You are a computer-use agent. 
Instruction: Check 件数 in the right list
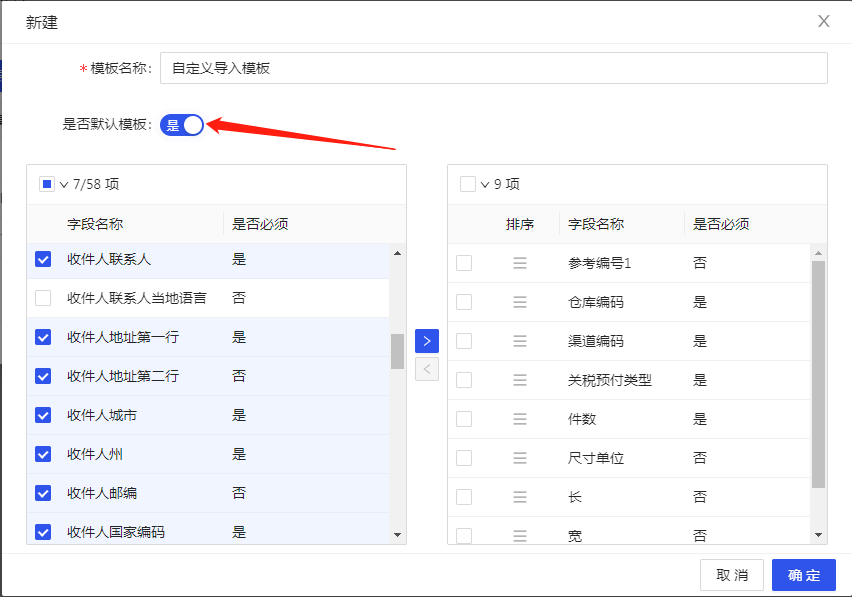click(x=464, y=419)
